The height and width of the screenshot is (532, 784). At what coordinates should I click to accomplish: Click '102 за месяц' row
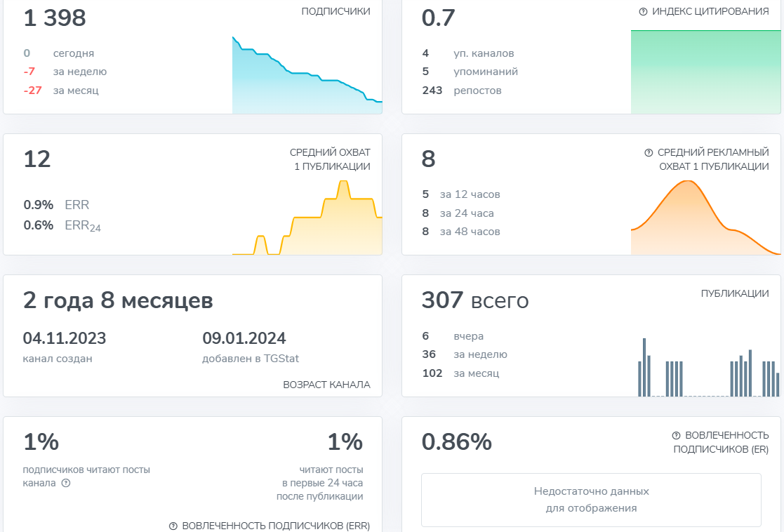pyautogui.click(x=460, y=373)
